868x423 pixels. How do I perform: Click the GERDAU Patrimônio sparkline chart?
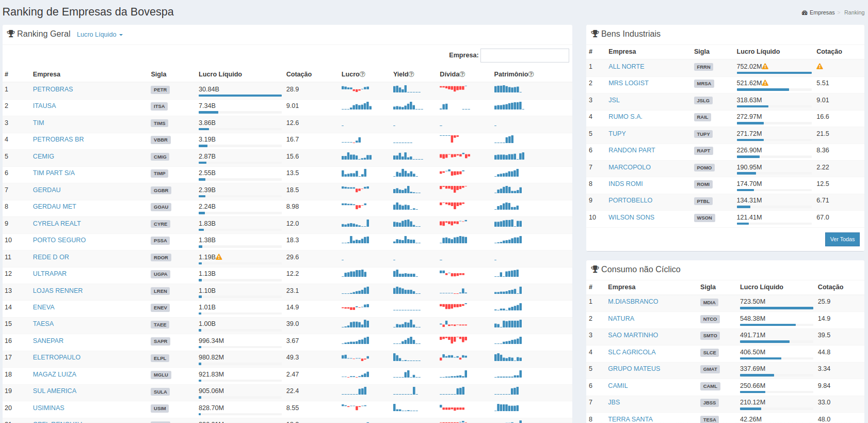click(x=508, y=190)
